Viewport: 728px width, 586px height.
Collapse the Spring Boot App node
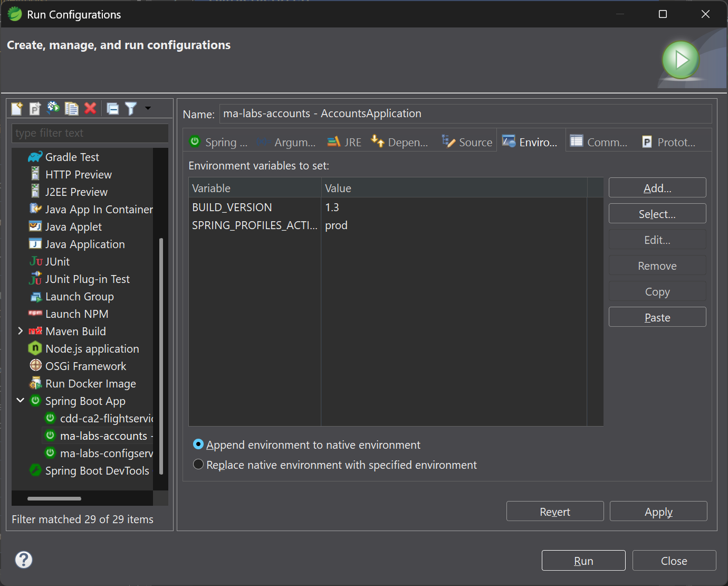coord(20,401)
